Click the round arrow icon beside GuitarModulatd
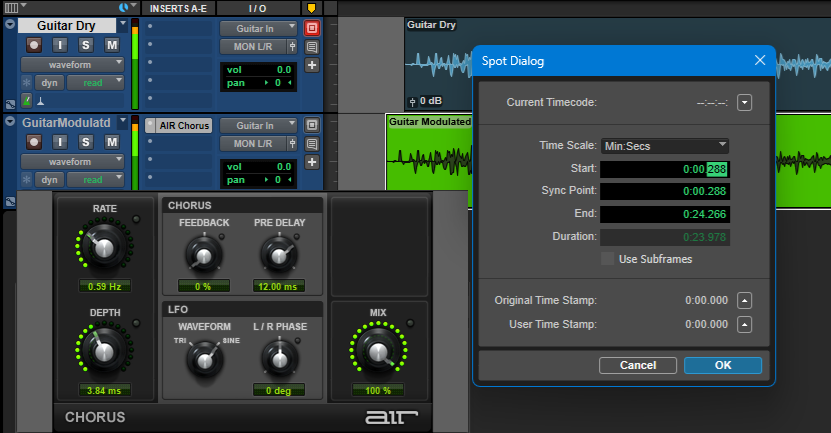 (10, 121)
